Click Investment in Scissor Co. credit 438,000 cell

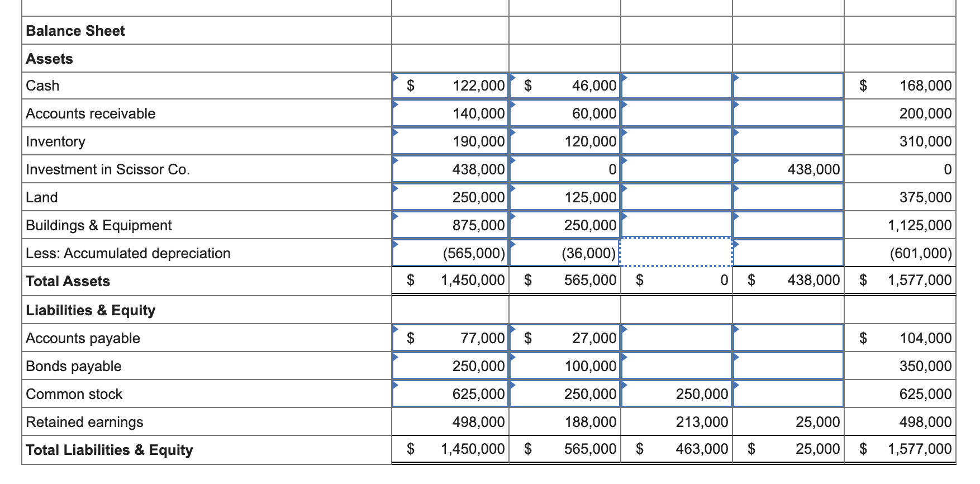pyautogui.click(x=788, y=169)
